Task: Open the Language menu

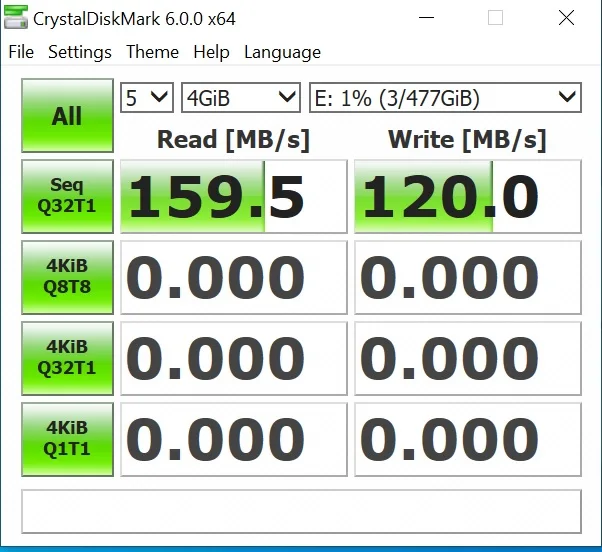Action: (282, 52)
